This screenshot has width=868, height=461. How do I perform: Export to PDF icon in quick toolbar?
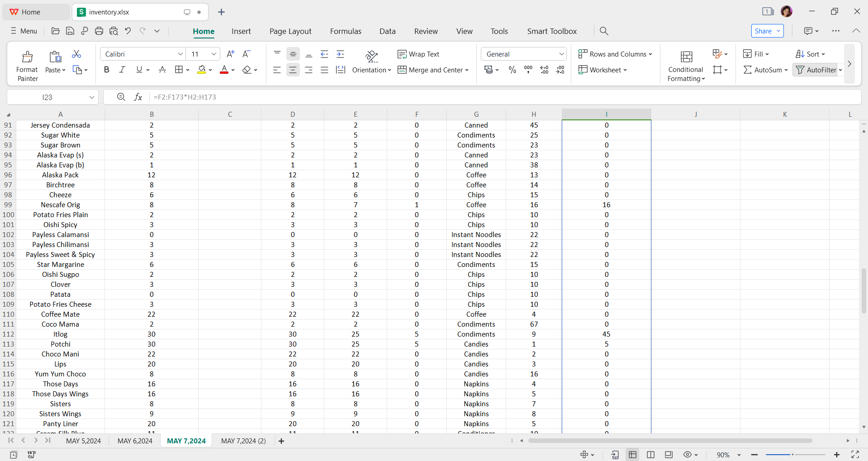coord(85,31)
